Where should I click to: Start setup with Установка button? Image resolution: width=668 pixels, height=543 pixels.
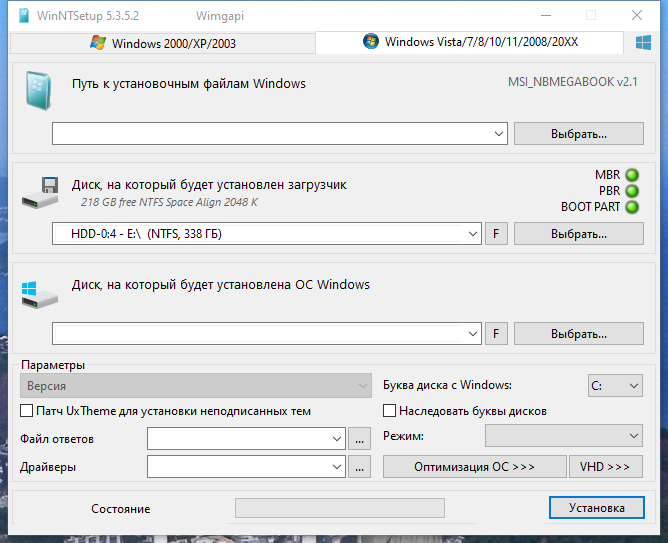click(x=596, y=508)
